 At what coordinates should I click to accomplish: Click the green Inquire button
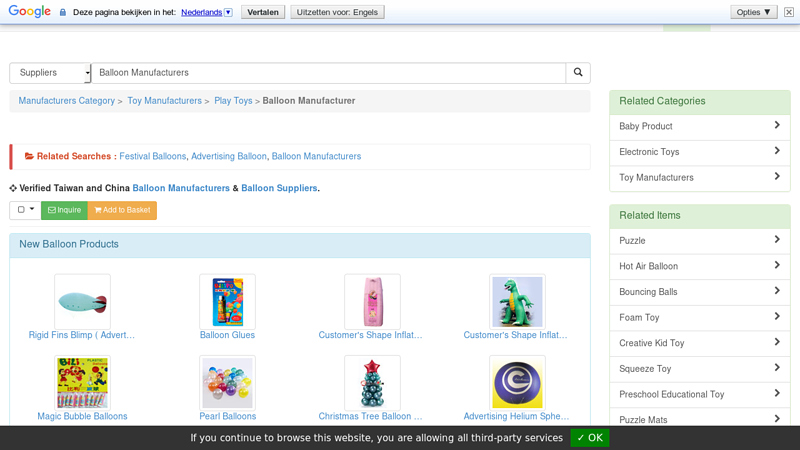[x=64, y=210]
